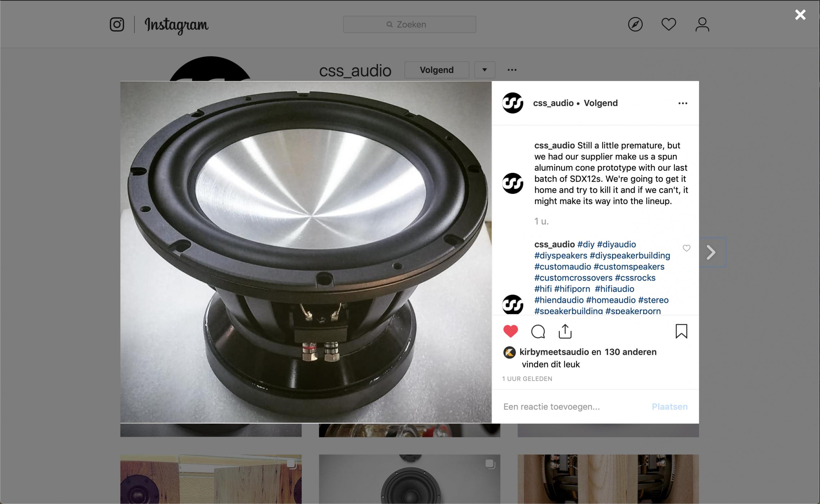Screen dimensions: 820x504
Task: Click the Zoeken search field
Action: 409,24
